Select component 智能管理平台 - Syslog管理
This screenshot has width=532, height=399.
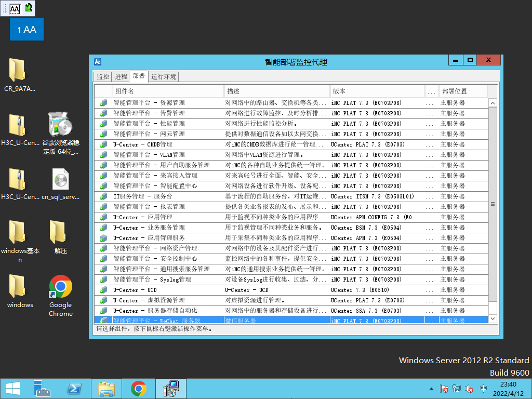click(x=152, y=280)
